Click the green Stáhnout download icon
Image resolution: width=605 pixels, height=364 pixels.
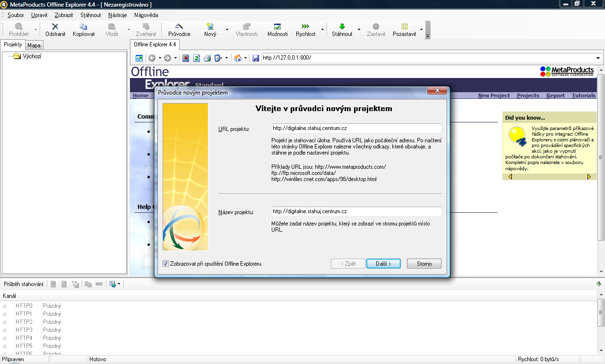pyautogui.click(x=342, y=27)
